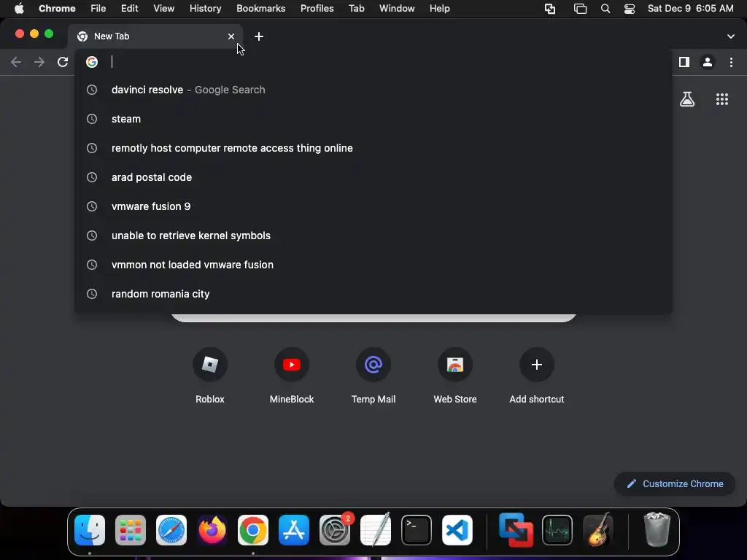Pick unable to retrieve kernel symbols suggestion
Screen dimensions: 747x560
point(373,236)
